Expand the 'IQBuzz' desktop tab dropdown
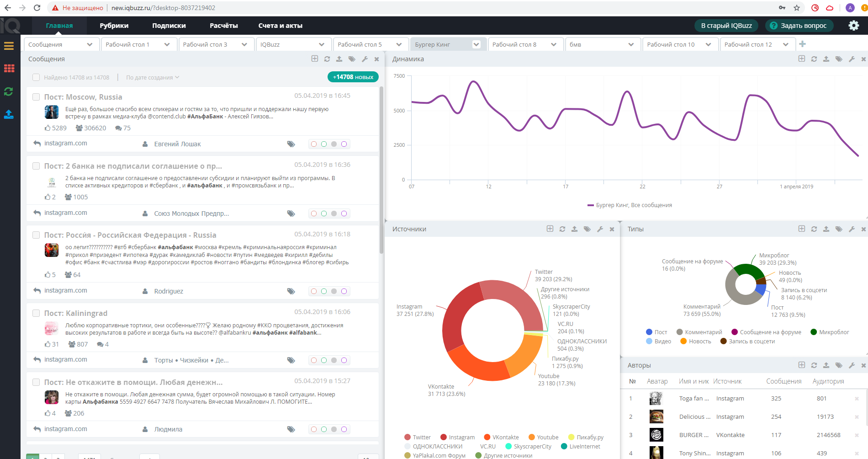Screen dimensions: 868x459 322,44
